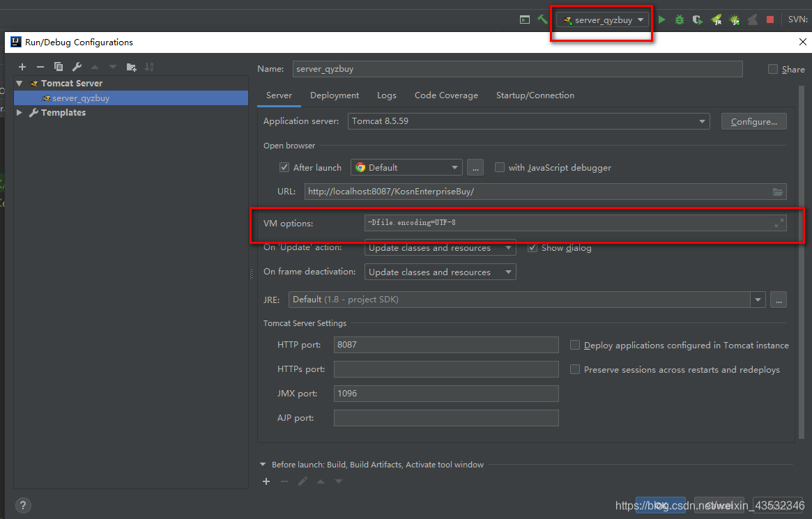Click the HTTPs port field
The width and height of the screenshot is (812, 519).
(446, 369)
